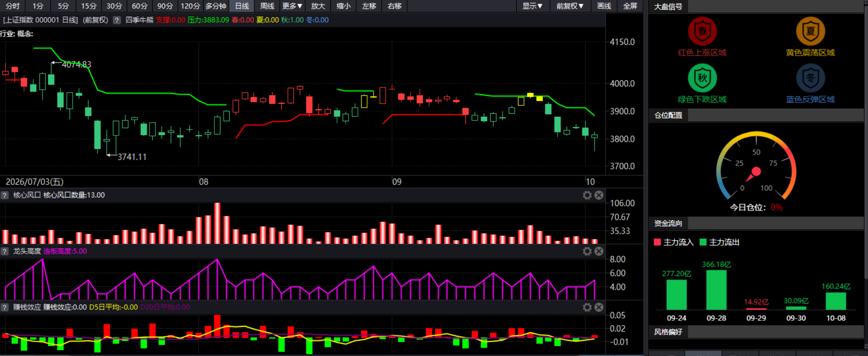Screen dimensions: 868x356
Task: Click help icon beside 四季牛熊
Action: click(x=117, y=20)
